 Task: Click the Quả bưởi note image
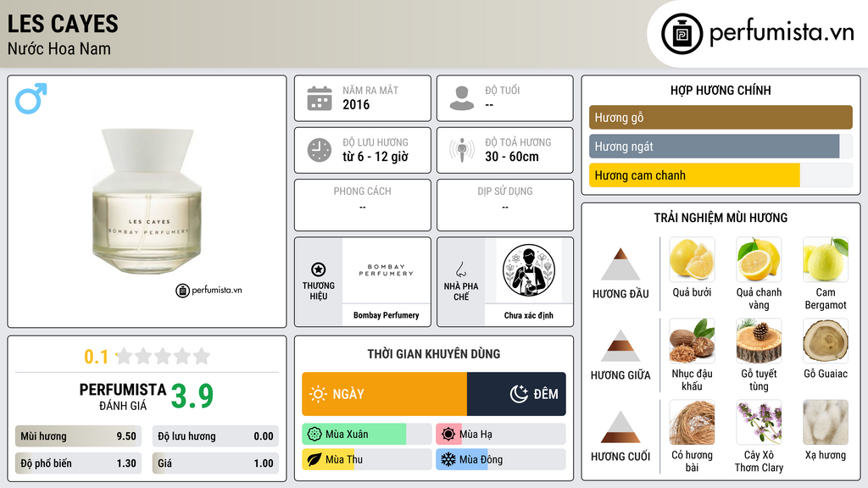[x=692, y=259]
